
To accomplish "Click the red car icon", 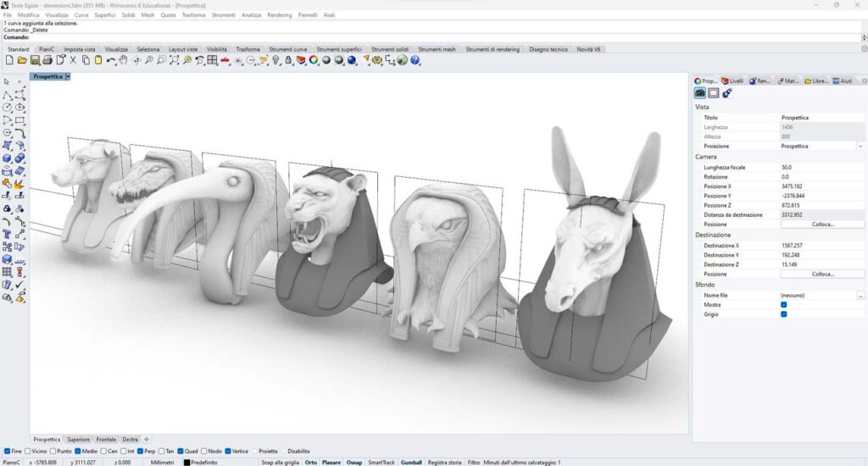I will coord(225,60).
